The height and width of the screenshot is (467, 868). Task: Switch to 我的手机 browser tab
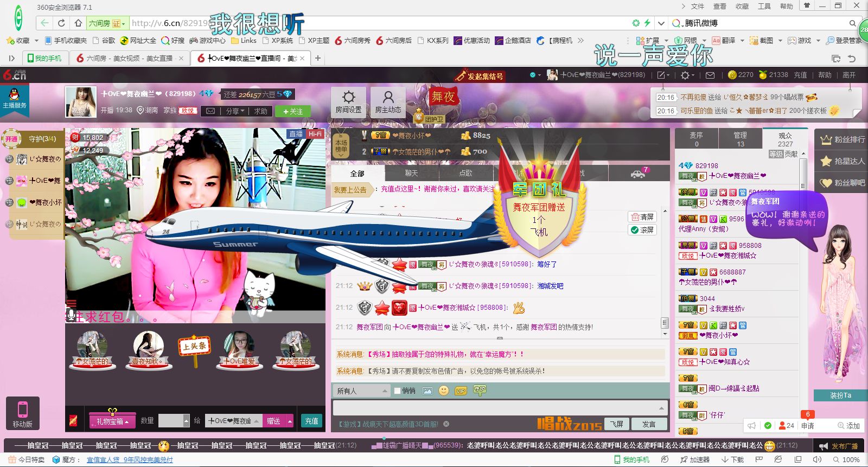(45, 58)
